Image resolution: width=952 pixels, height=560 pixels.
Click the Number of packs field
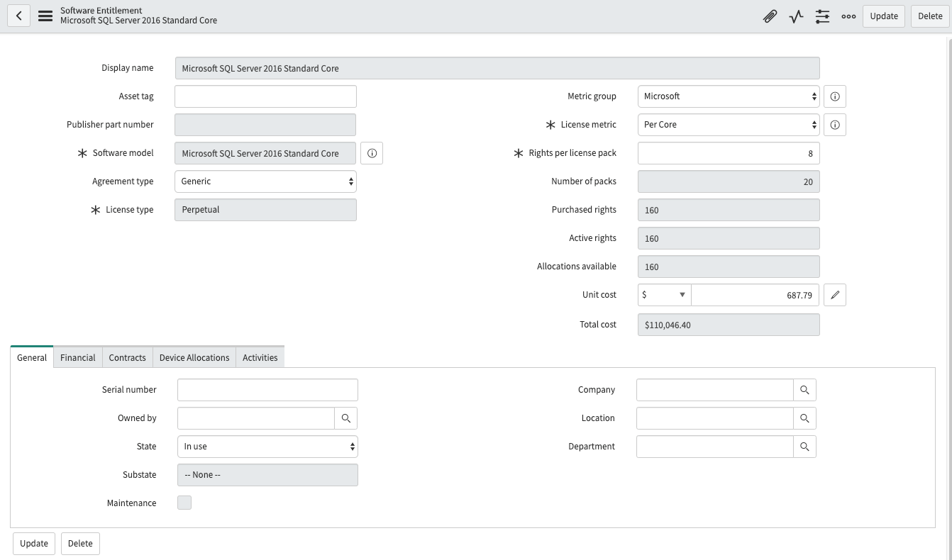[x=729, y=181]
